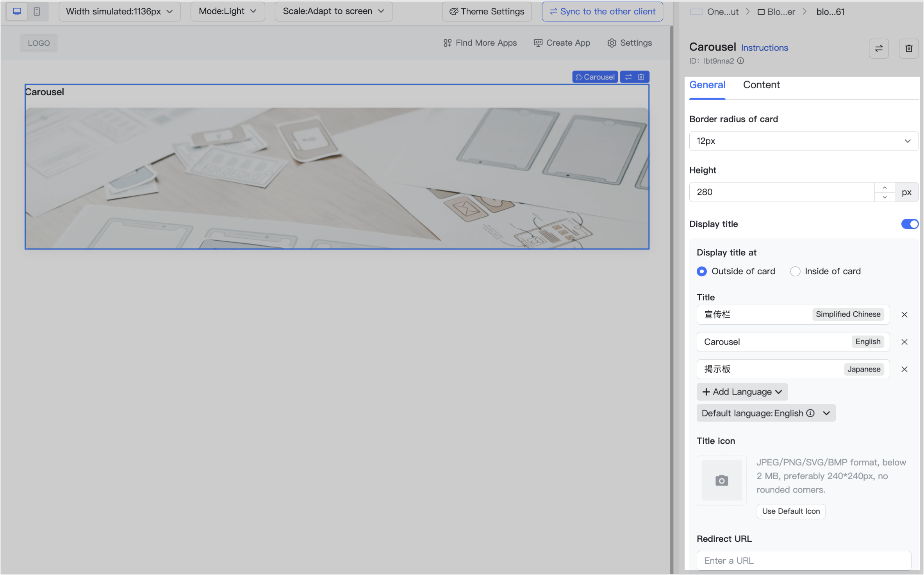Click the trash icon in properties panel
This screenshot has width=924, height=575.
(909, 48)
